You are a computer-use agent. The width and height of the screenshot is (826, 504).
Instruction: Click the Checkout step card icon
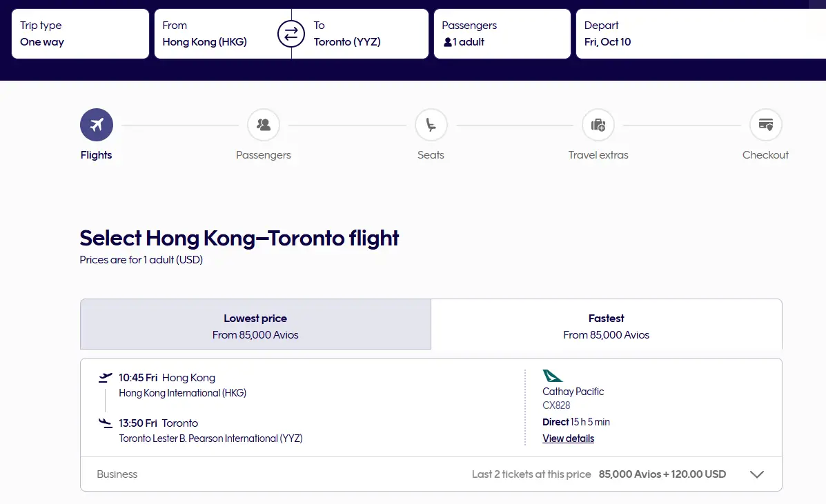pos(765,125)
